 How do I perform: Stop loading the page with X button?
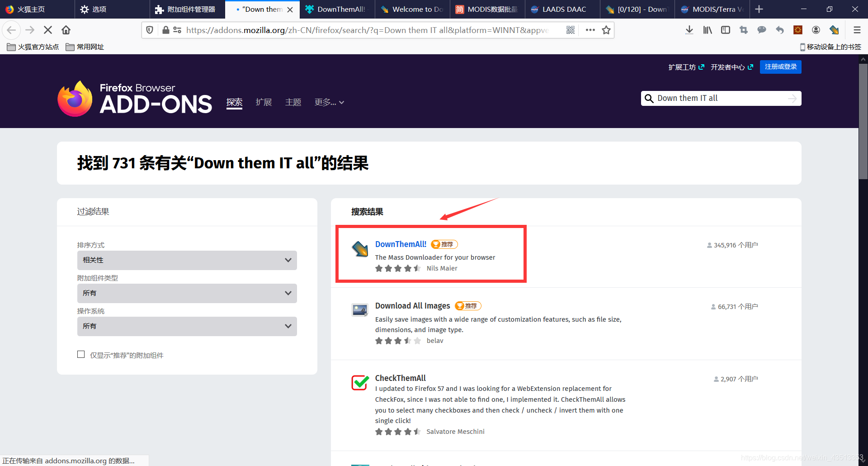click(x=48, y=30)
